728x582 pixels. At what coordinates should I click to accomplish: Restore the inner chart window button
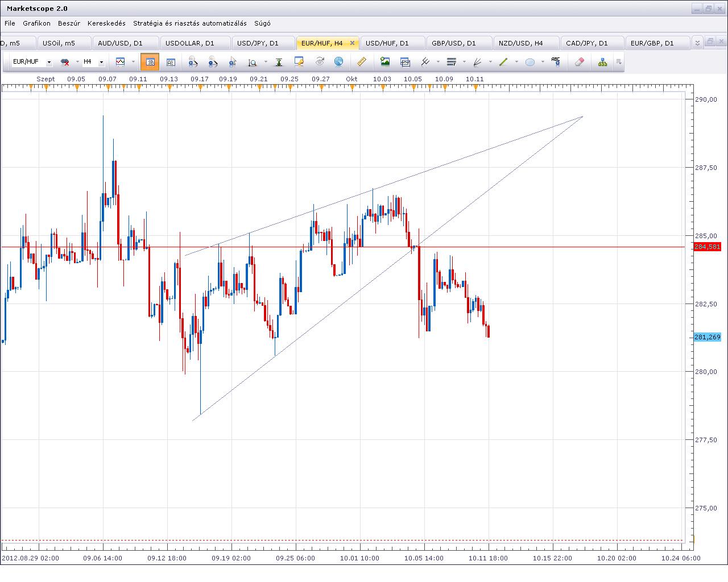pyautogui.click(x=709, y=42)
